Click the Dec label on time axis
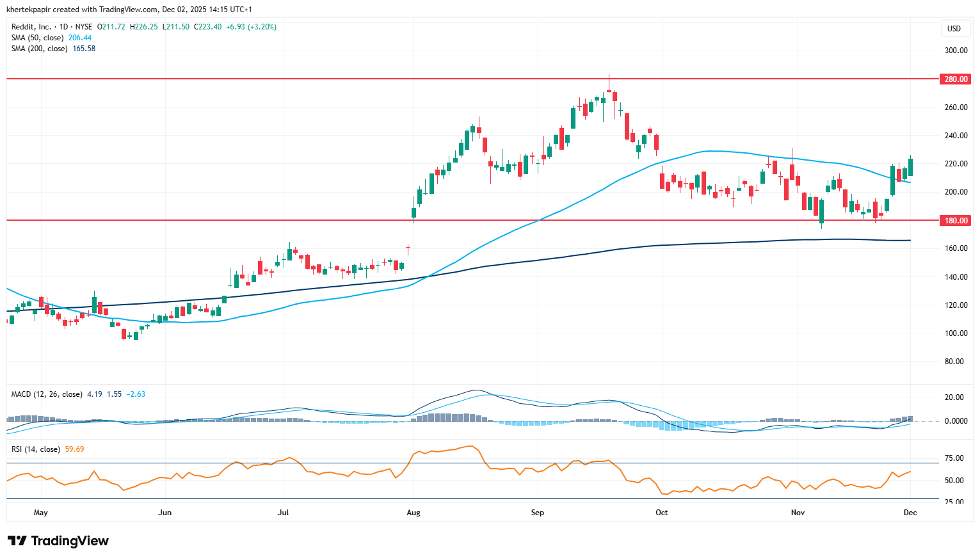Viewport: 980px width, 560px height. (910, 513)
